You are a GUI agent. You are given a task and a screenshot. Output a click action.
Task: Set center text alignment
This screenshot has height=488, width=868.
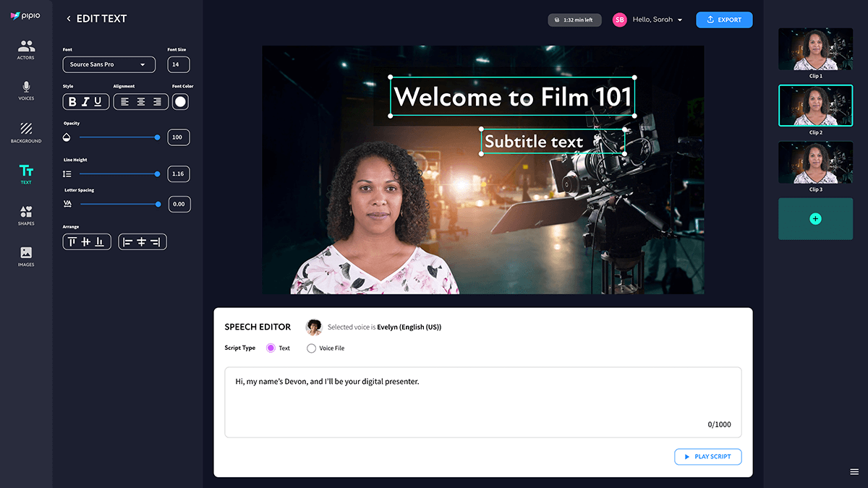(140, 101)
